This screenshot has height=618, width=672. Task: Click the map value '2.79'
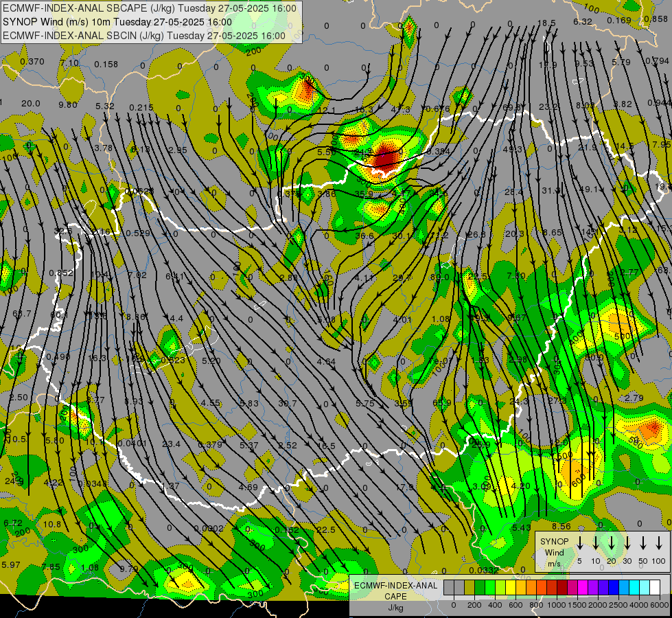(x=634, y=398)
